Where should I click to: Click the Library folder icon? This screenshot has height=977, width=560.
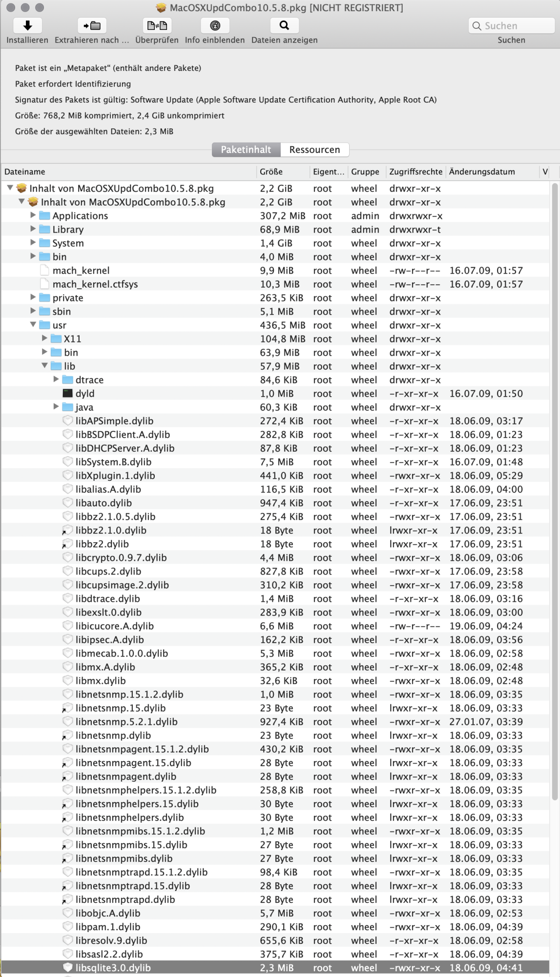44,229
